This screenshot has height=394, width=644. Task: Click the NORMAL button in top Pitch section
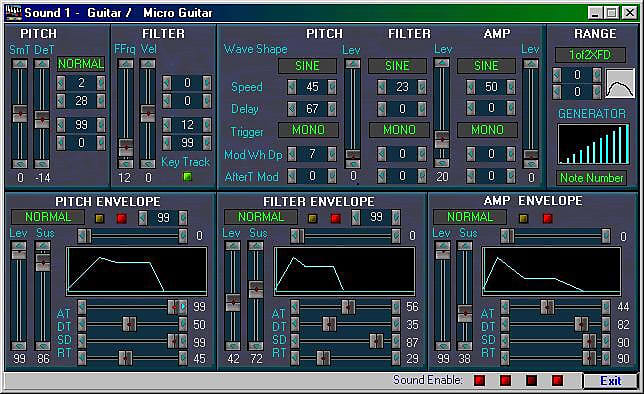click(x=81, y=64)
